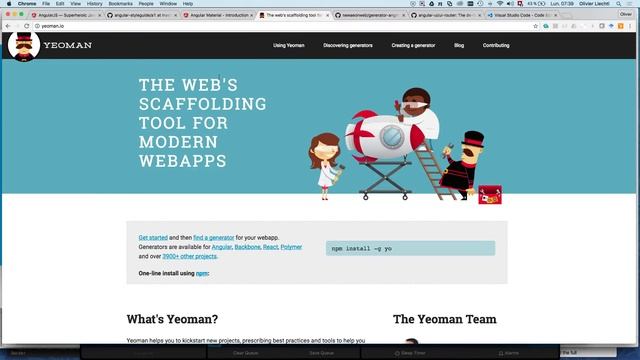Follow the Get started link
640x360 pixels.
coord(153,238)
